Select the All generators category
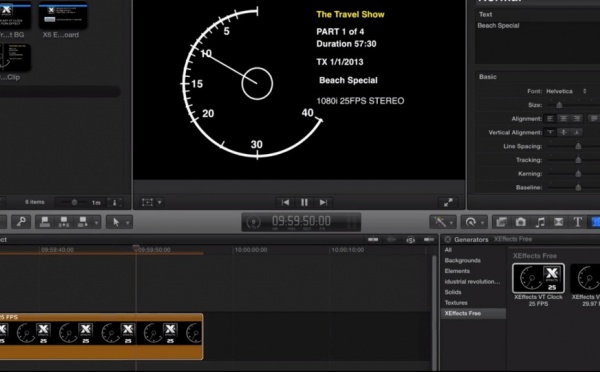The height and width of the screenshot is (372, 600). tap(448, 250)
